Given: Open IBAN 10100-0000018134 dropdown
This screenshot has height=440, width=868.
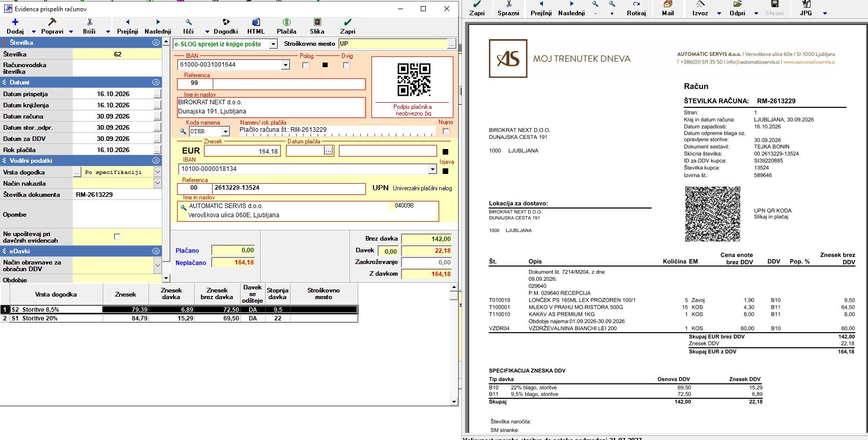Looking at the screenshot, I should [x=432, y=169].
